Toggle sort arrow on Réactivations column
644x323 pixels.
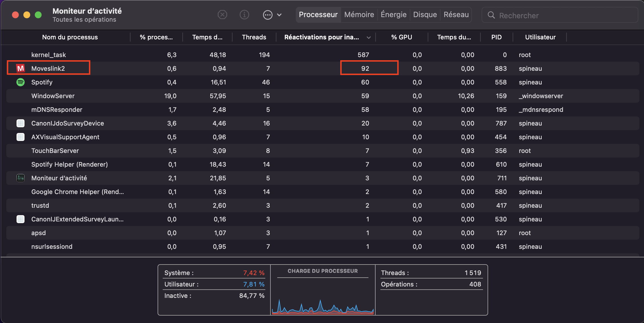(x=369, y=37)
